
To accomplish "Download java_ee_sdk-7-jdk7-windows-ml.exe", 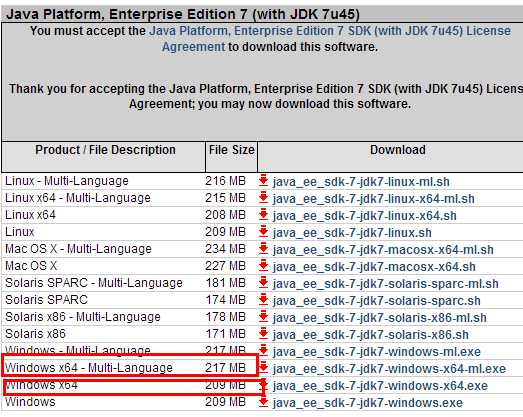I will [x=377, y=352].
